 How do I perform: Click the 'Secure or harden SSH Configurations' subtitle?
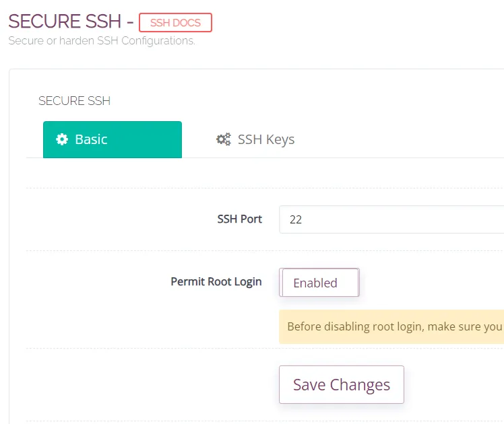(x=102, y=41)
